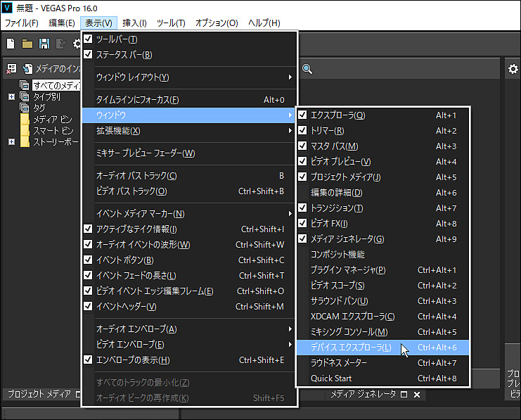
Task: Open the gear settings icon at far right
Action: pyautogui.click(x=513, y=69)
